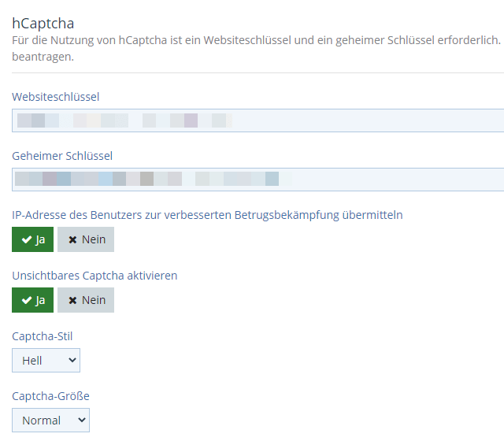Click the hCaptcha section heading
504x441 pixels.
coord(43,24)
